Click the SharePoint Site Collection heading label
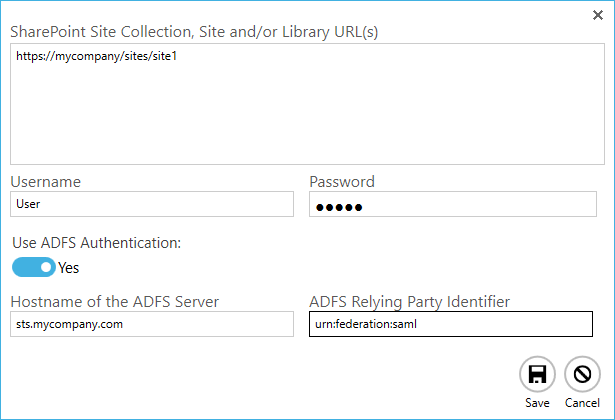This screenshot has height=420, width=615. click(x=194, y=32)
